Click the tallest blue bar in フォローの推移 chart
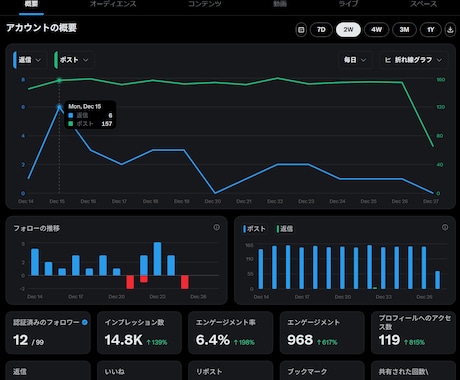 click(x=157, y=259)
